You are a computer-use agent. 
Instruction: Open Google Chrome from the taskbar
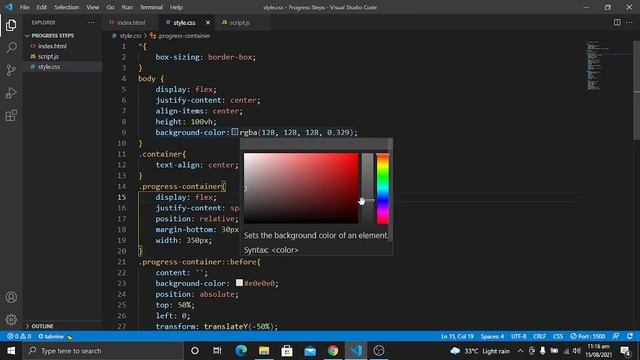[x=333, y=351]
